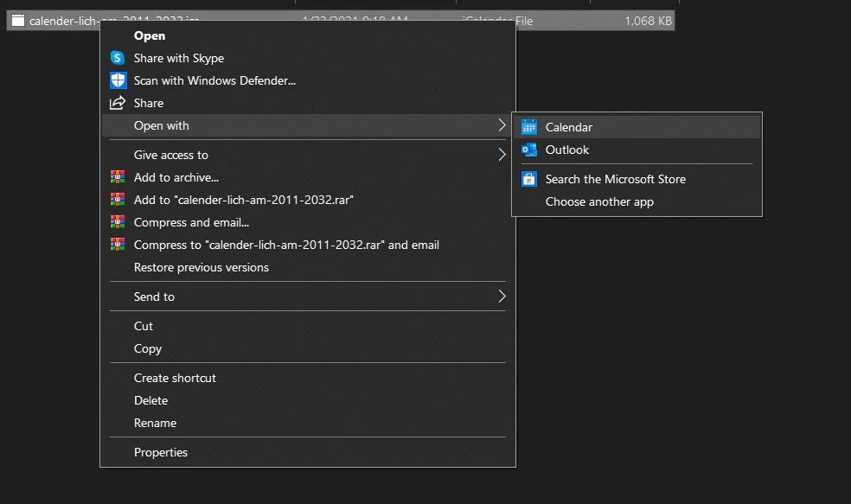
Task: Select Compress and email
Action: 308,222
